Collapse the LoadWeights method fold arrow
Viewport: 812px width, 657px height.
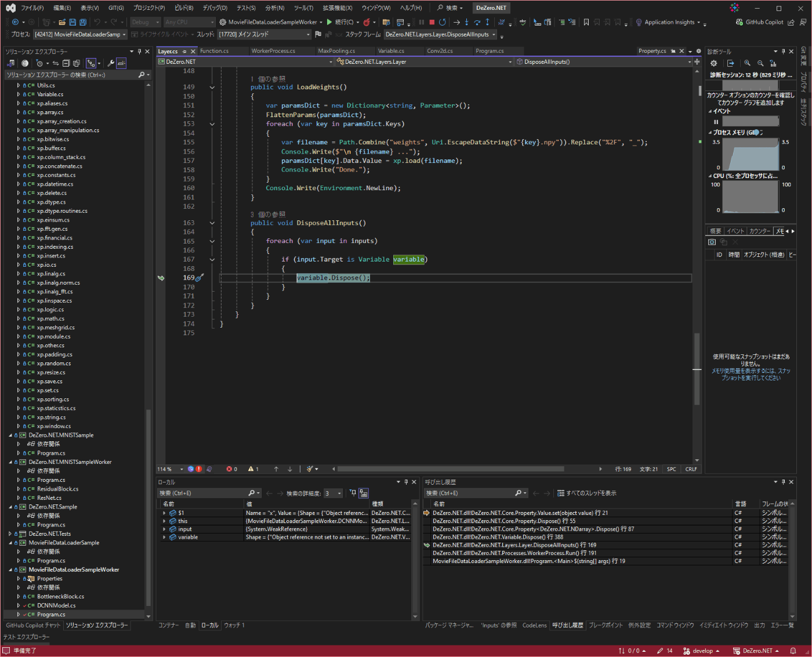pos(212,87)
